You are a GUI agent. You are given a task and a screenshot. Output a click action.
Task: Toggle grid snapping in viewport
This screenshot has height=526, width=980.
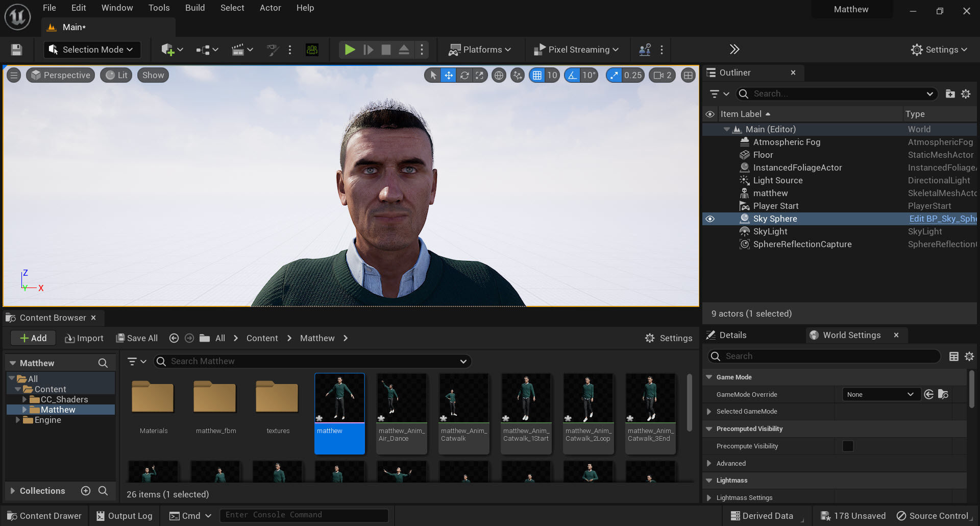coord(537,76)
